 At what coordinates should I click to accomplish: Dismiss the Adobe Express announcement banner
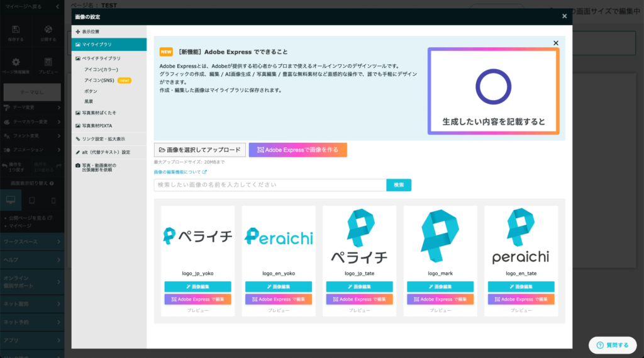tap(555, 43)
